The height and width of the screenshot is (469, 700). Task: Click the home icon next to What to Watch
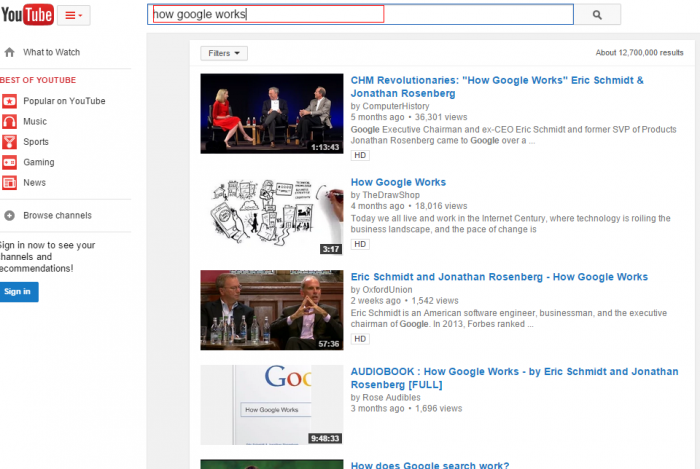[x=9, y=52]
